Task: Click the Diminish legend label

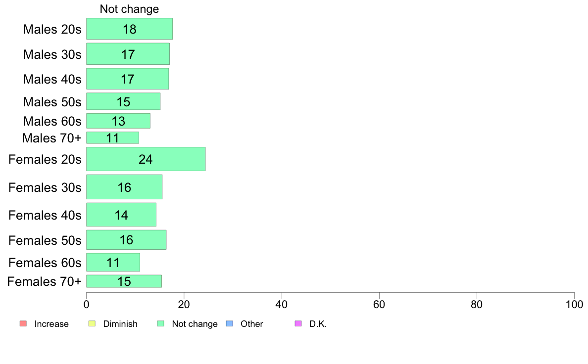Action: point(120,324)
